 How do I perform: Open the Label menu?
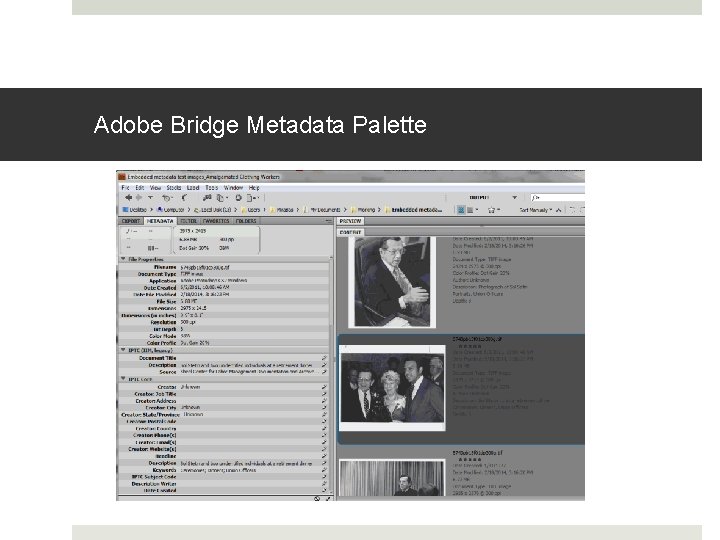tap(193, 188)
